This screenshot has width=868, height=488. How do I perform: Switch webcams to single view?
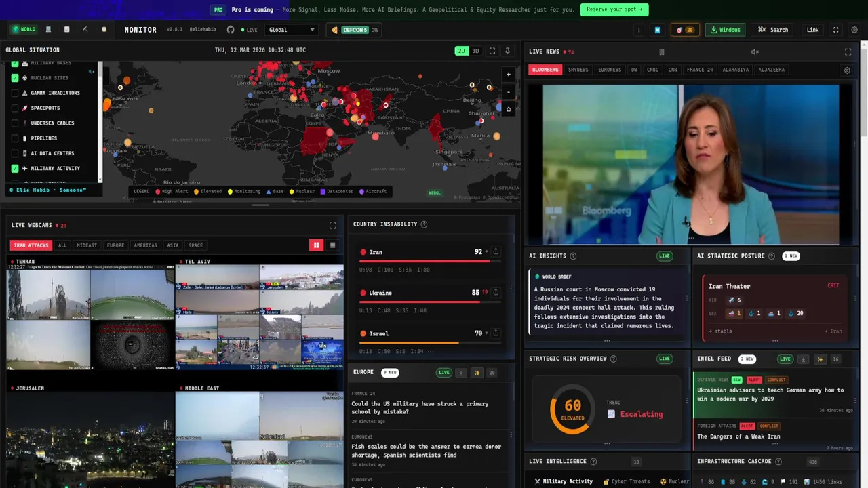point(332,245)
